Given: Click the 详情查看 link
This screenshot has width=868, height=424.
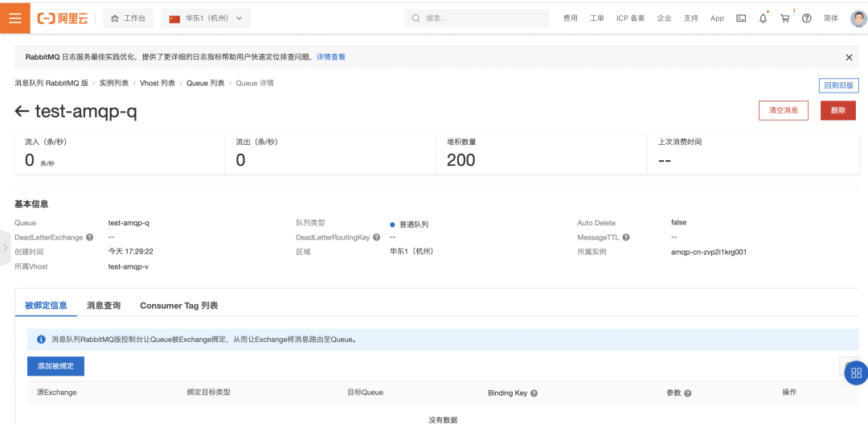Looking at the screenshot, I should (x=331, y=57).
